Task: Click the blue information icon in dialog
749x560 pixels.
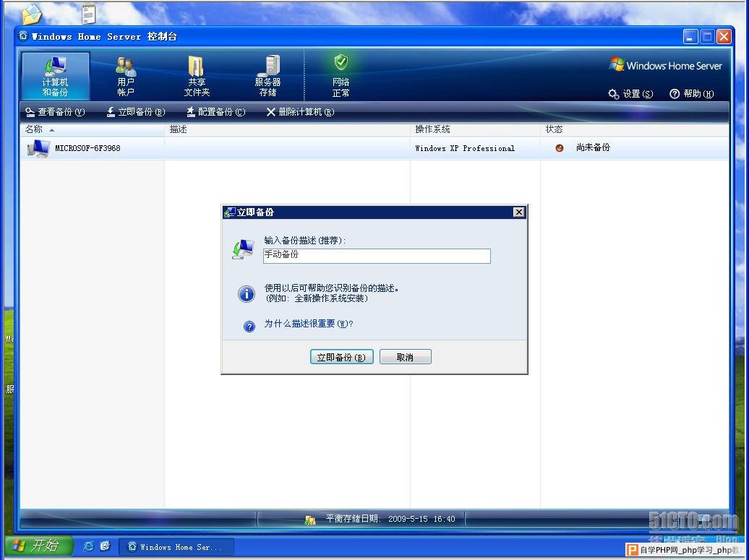Action: (247, 293)
